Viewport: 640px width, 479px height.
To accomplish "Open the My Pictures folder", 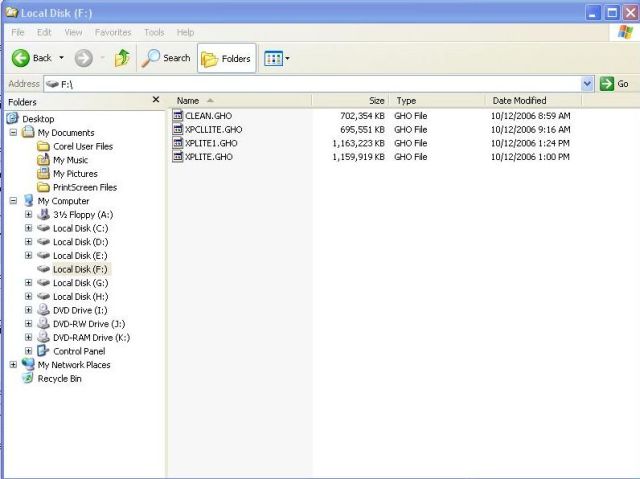I will click(75, 174).
